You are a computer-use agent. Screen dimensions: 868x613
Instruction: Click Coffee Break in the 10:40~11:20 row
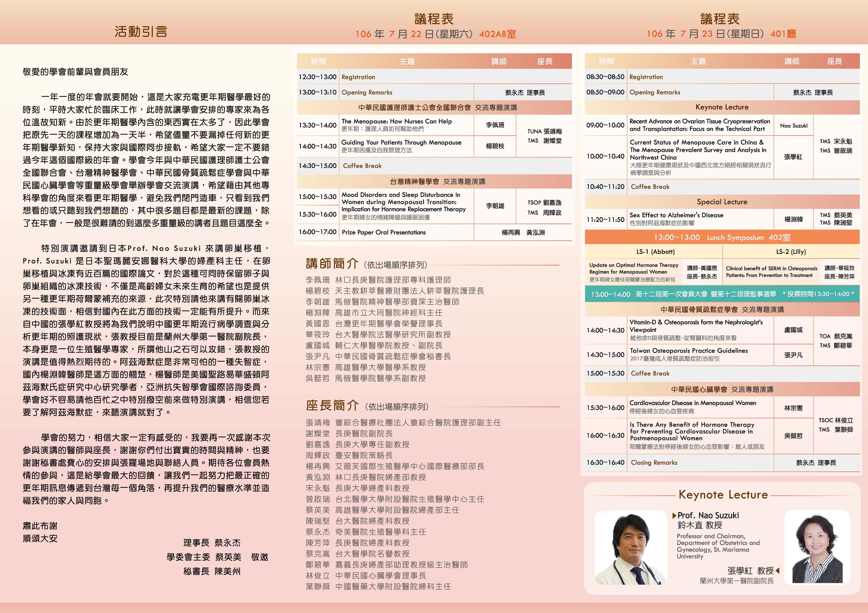[x=650, y=187]
